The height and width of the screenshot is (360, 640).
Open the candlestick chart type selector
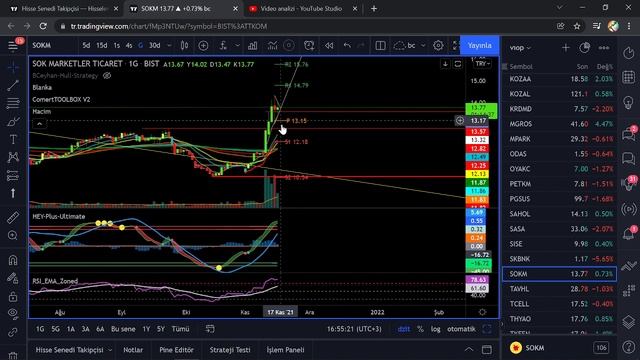tap(184, 46)
